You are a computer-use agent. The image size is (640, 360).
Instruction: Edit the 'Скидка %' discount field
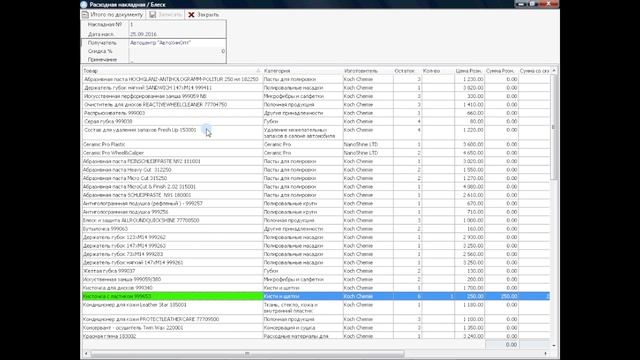(x=177, y=51)
